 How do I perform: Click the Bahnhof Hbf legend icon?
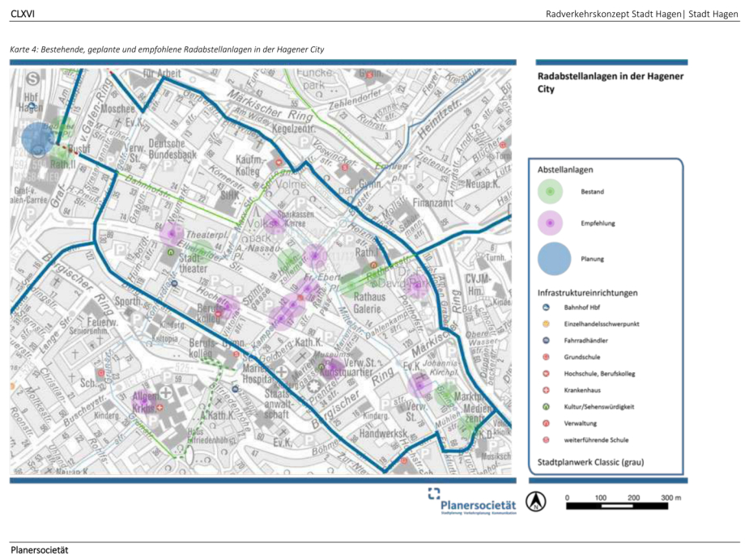(546, 308)
